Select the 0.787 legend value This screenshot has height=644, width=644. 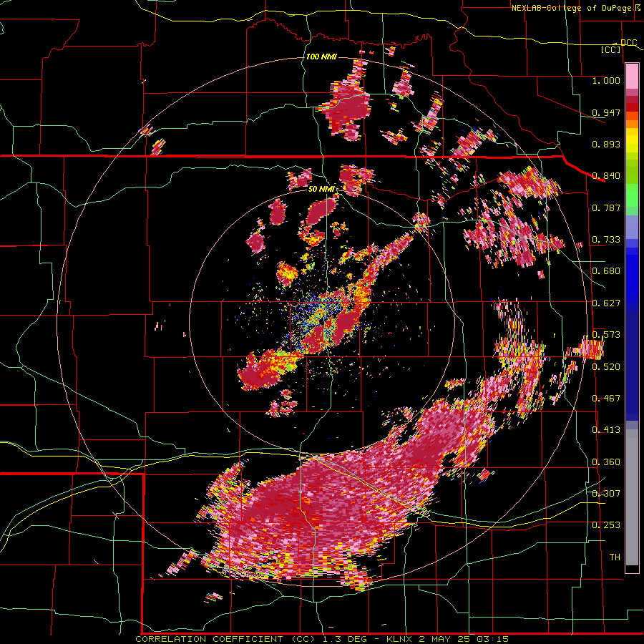coord(606,208)
